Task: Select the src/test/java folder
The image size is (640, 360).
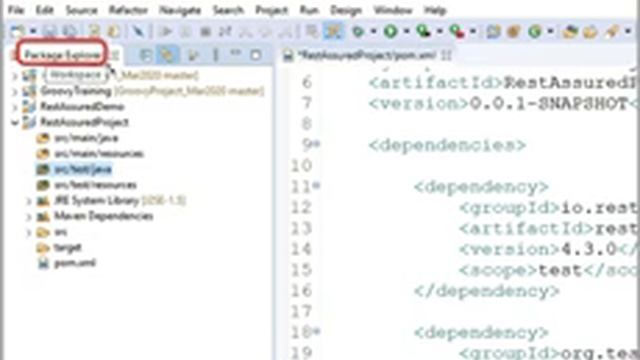Action: [x=83, y=169]
